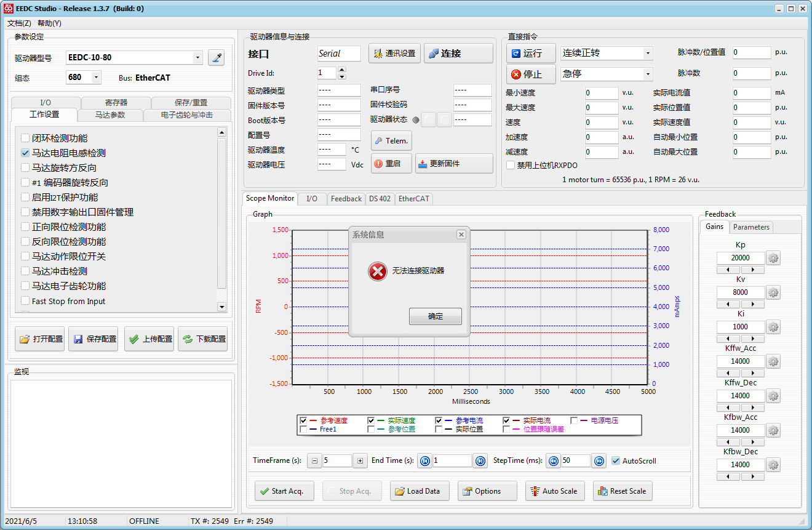Switch to the EtherCAT tab
This screenshot has height=530, width=812.
click(x=414, y=199)
